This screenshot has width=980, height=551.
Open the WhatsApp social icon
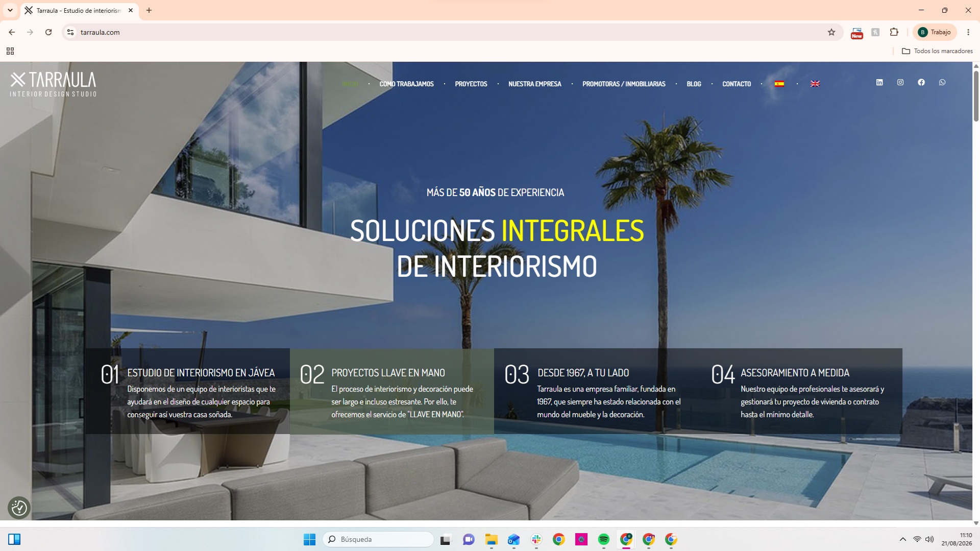pos(942,82)
